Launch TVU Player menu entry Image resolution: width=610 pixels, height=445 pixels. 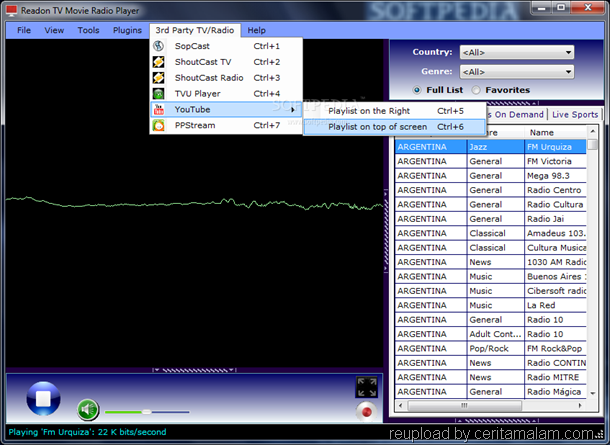[226, 94]
